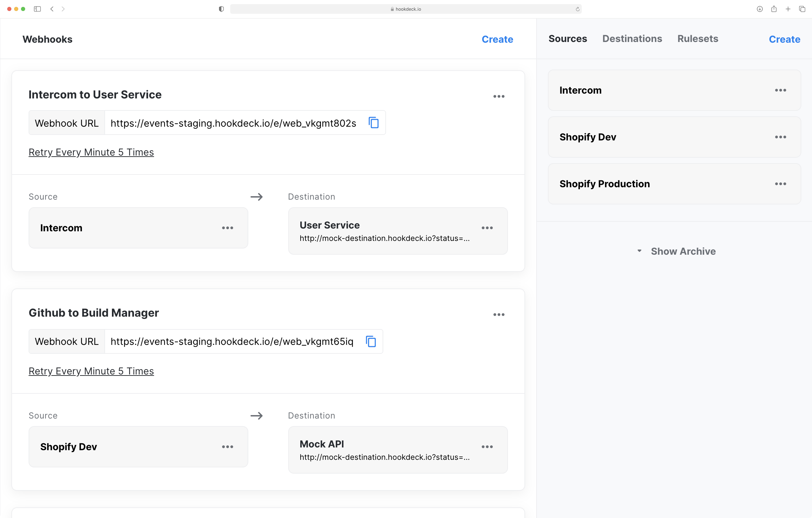Click the Webhooks page heading
812x518 pixels.
click(x=48, y=39)
